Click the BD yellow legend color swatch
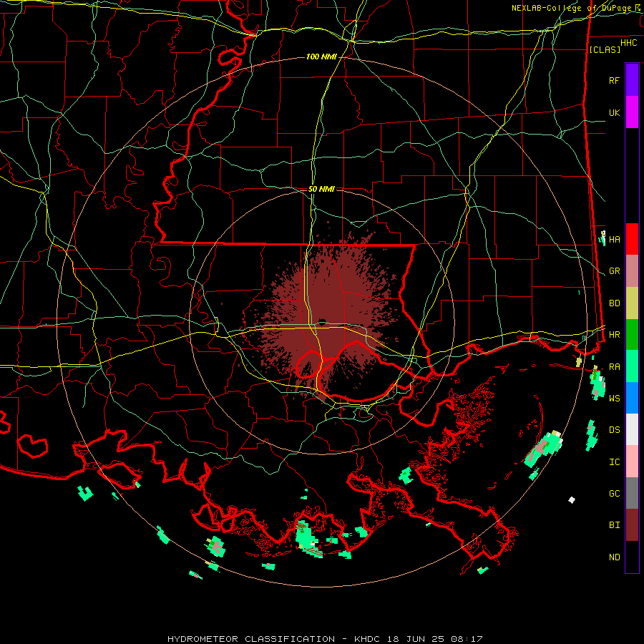 [632, 303]
